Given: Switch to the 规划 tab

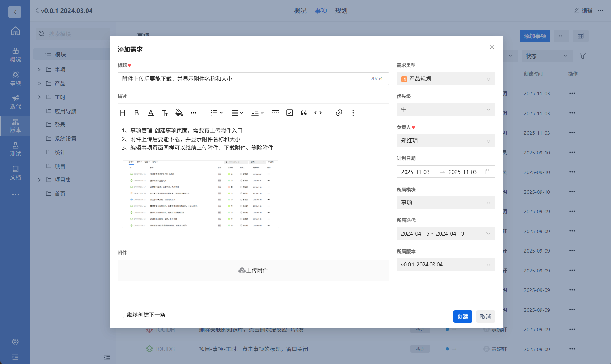Looking at the screenshot, I should pos(341,11).
